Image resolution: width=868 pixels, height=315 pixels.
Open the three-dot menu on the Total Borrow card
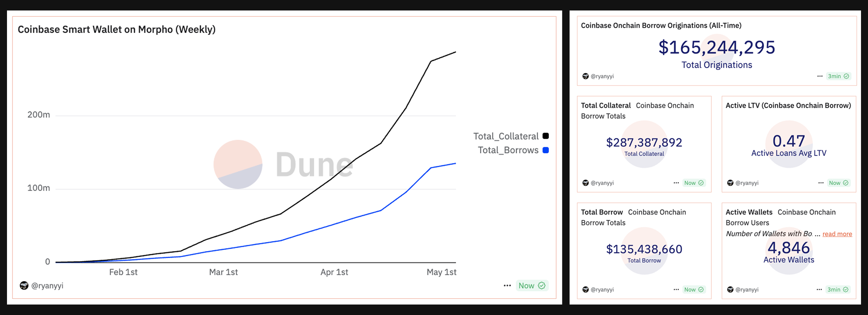[676, 290]
